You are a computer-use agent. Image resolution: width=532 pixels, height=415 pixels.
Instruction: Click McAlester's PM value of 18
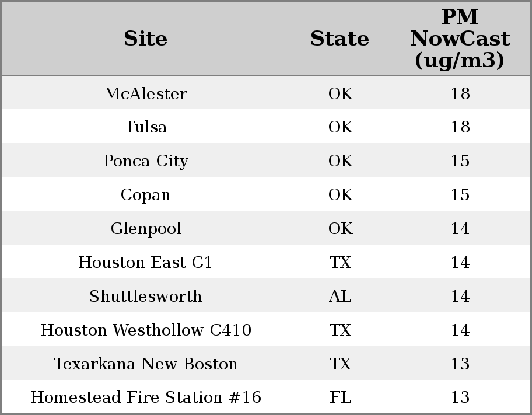tap(460, 93)
